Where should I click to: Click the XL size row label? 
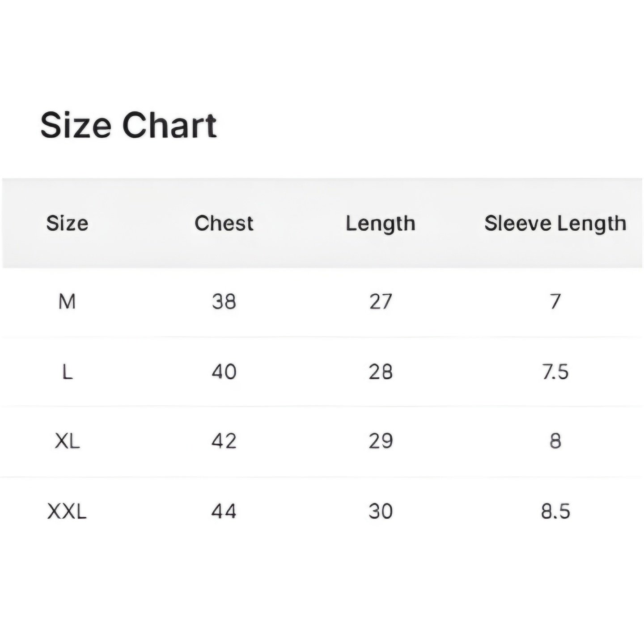(67, 441)
